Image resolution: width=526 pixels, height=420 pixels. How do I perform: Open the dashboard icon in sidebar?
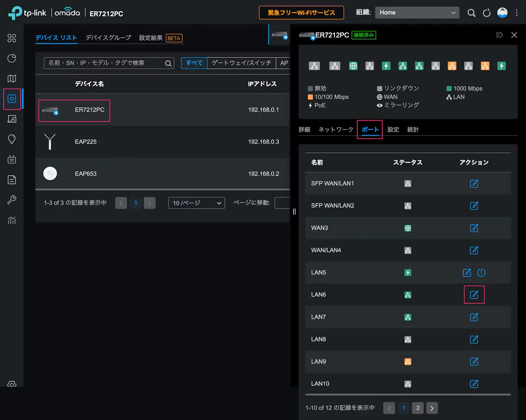tap(12, 38)
